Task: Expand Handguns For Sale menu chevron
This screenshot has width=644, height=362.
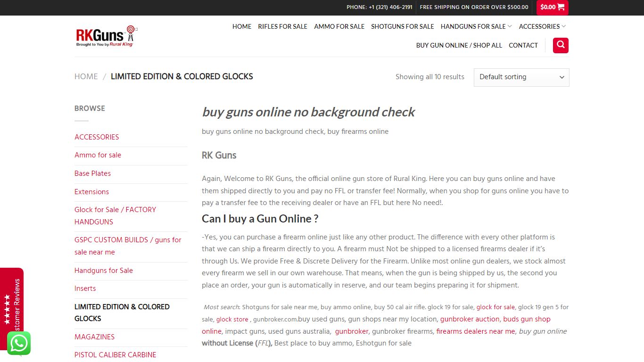Action: pos(510,26)
